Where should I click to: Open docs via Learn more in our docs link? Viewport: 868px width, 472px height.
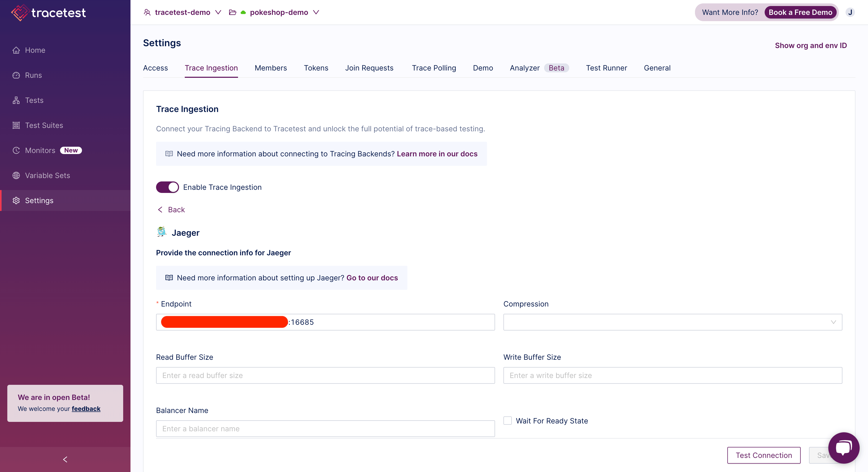click(x=437, y=154)
